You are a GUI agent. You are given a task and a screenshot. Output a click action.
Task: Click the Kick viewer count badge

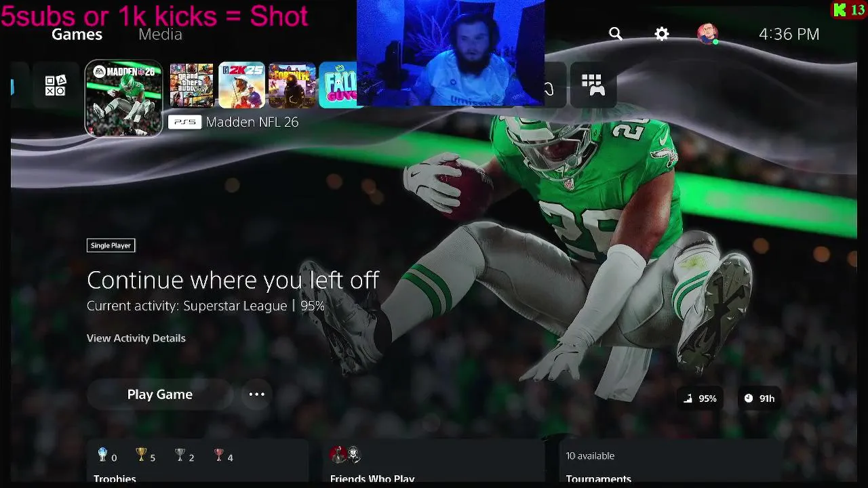click(x=848, y=9)
